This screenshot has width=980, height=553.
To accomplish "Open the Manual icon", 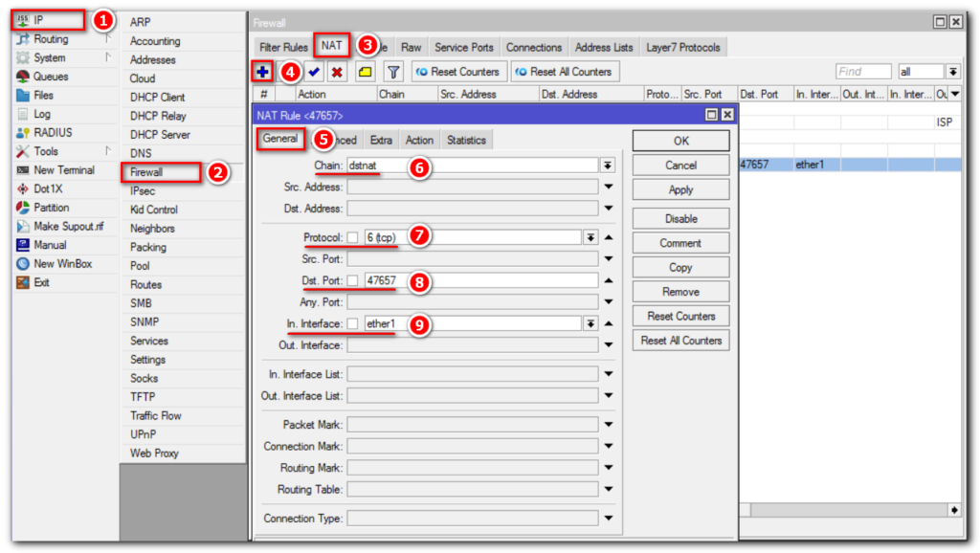I will point(23,245).
